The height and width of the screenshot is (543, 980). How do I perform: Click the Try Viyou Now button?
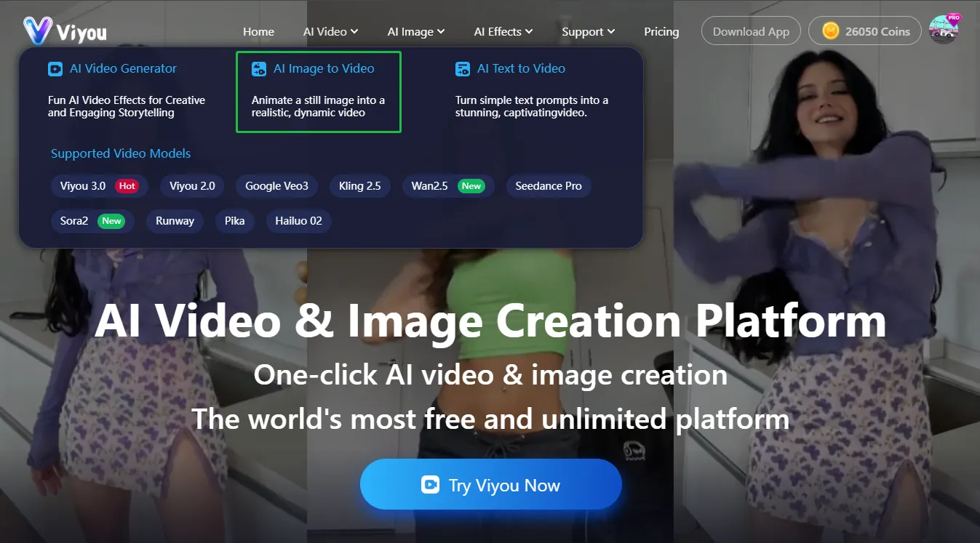click(x=490, y=484)
